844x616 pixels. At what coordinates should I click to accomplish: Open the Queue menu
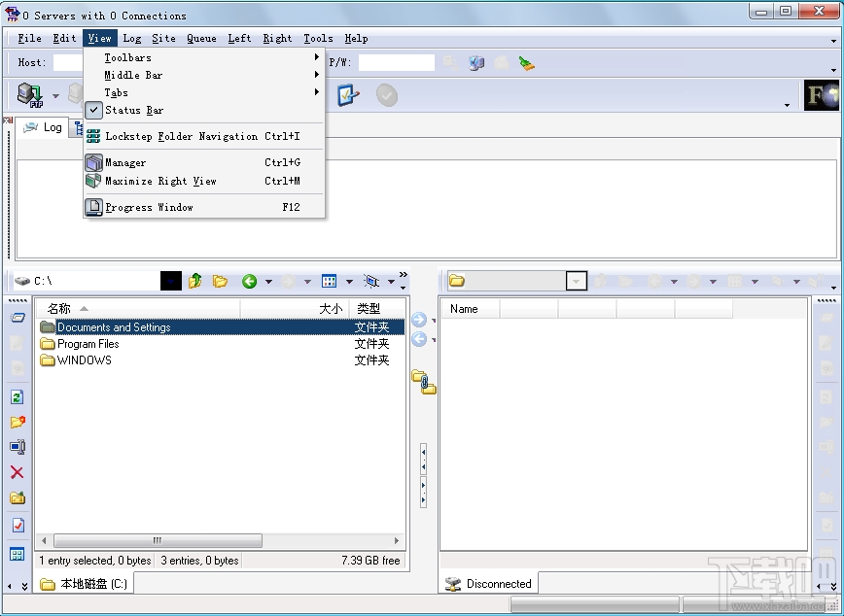coord(201,38)
